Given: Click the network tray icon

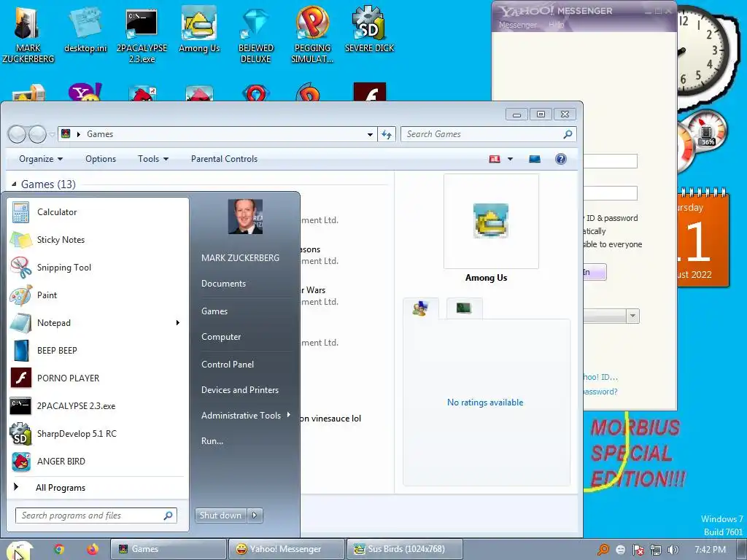Looking at the screenshot, I should pos(656,550).
